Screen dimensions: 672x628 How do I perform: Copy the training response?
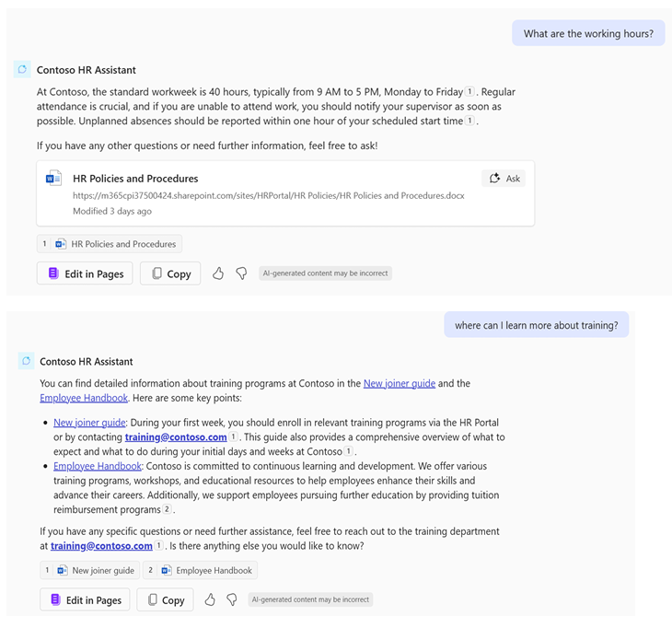pos(166,599)
